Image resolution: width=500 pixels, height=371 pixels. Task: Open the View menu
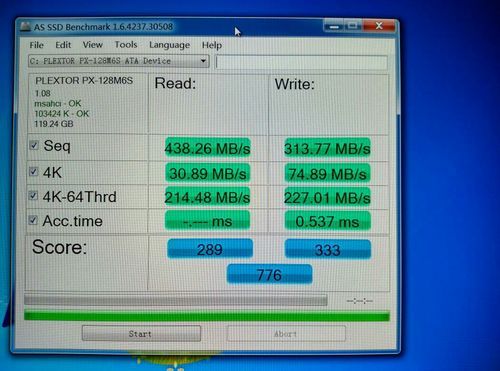(93, 45)
